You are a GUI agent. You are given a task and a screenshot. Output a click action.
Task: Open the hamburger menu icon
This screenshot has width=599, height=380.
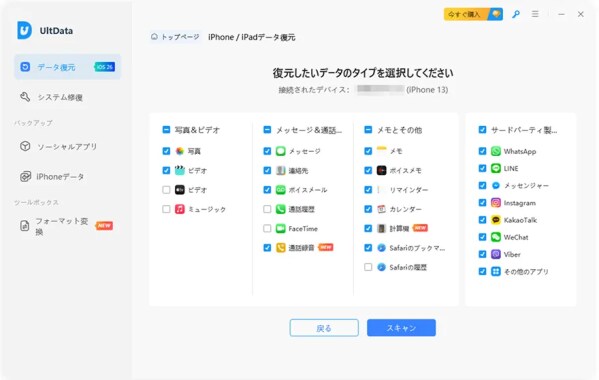click(535, 14)
